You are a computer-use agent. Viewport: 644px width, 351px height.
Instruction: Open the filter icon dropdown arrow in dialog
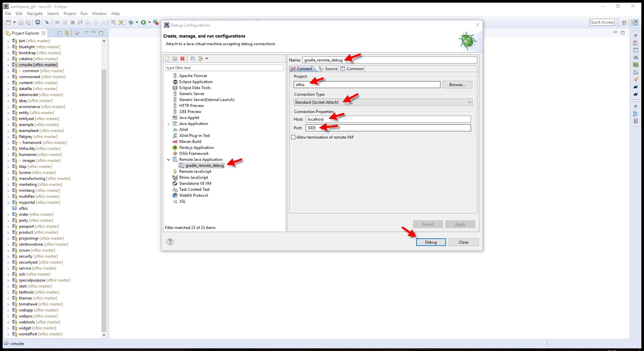(207, 58)
